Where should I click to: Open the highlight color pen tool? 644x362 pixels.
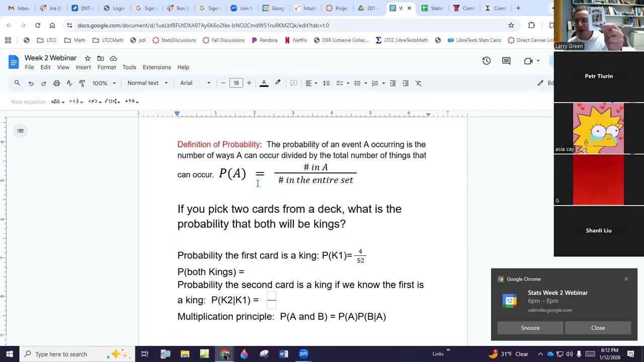[278, 83]
